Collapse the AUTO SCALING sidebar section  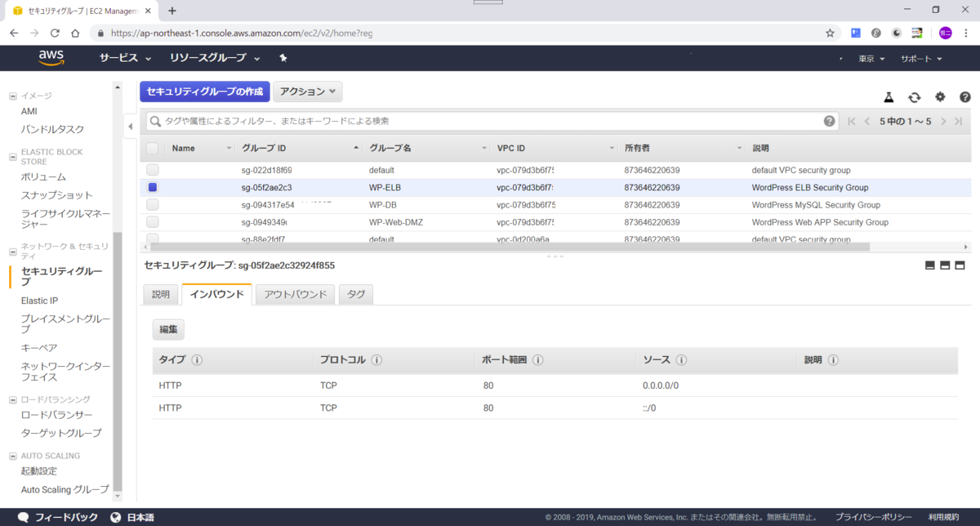click(12, 456)
